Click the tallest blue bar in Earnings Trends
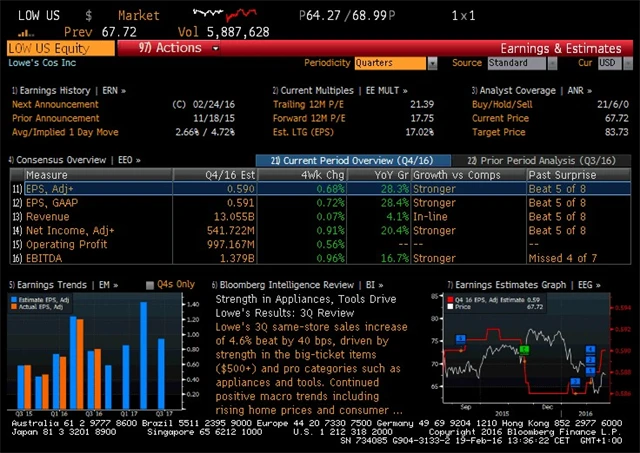Image resolution: width=640 pixels, height=453 pixels. (144, 355)
